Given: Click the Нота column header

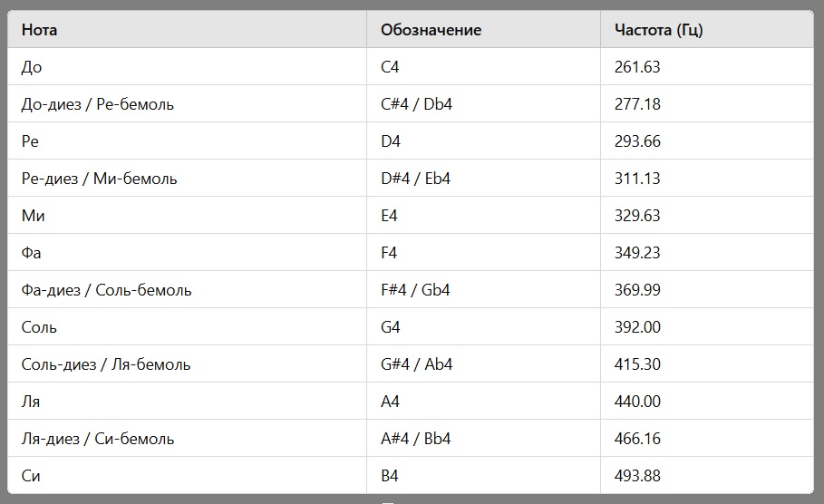Looking at the screenshot, I should tap(187, 29).
